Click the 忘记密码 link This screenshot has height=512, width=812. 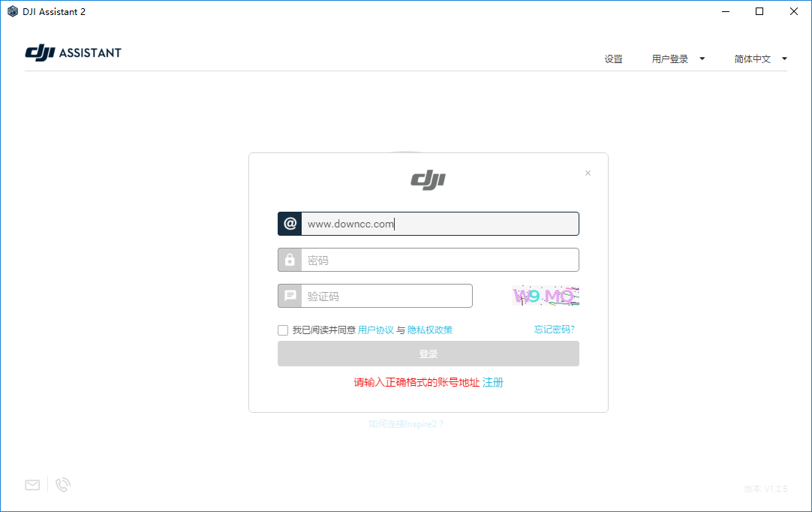coord(554,329)
